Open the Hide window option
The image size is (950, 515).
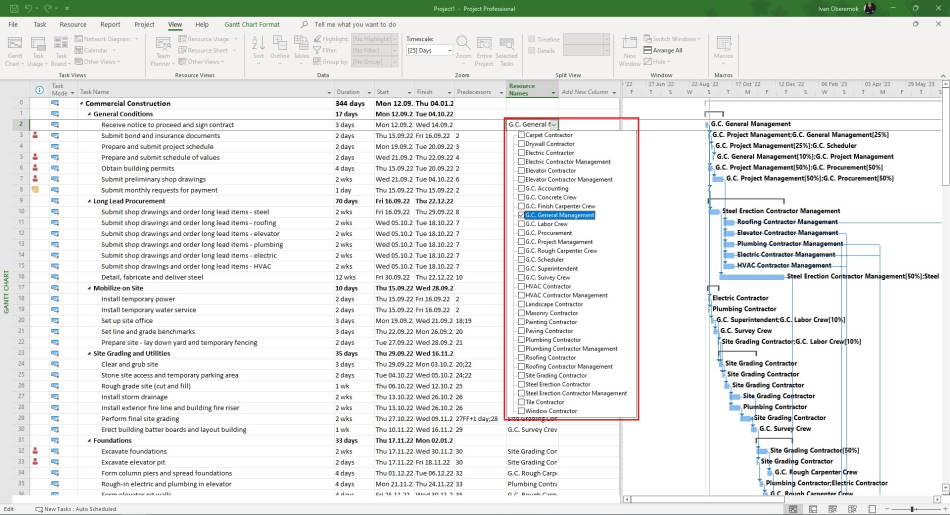(657, 61)
